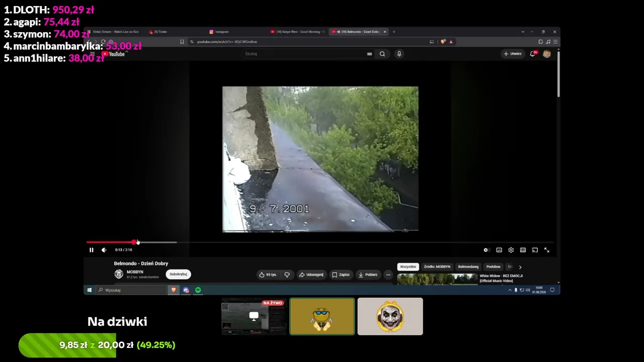The image size is (644, 362).
Task: Open the Windows notification center icon
Action: click(552, 290)
